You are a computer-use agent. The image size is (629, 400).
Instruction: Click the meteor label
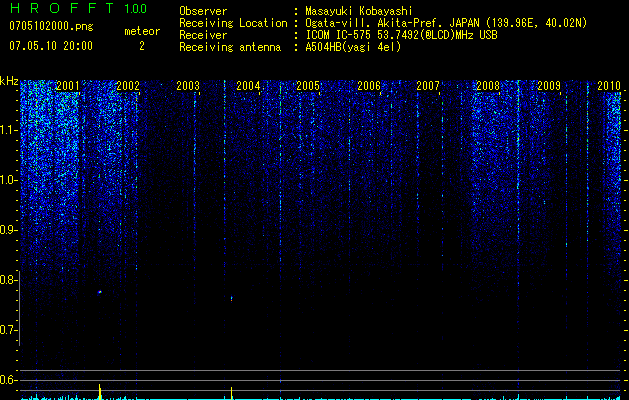click(x=142, y=31)
